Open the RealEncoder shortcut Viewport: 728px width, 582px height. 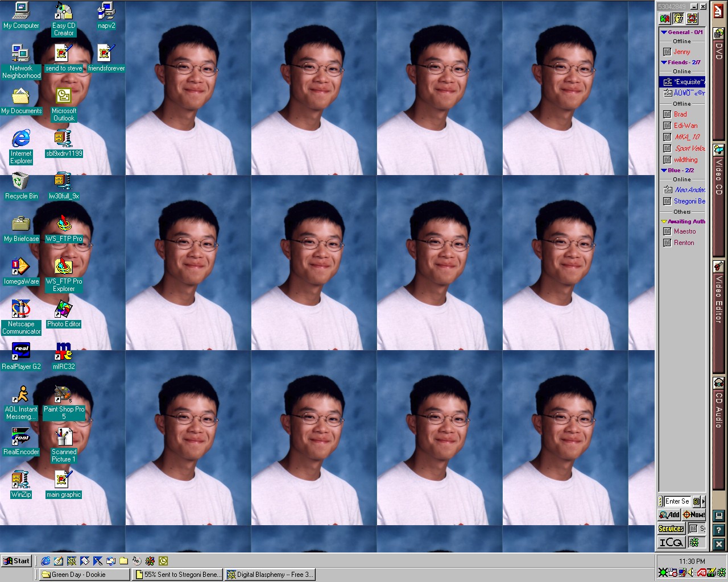coord(21,442)
